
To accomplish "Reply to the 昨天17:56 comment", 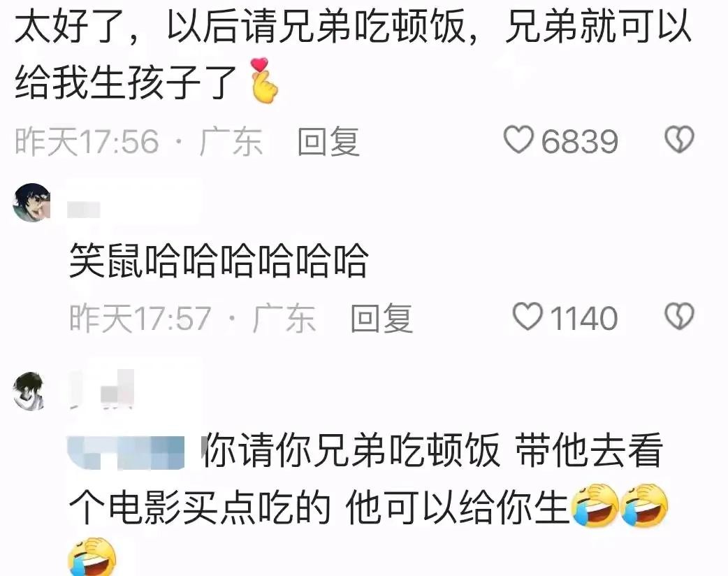I will click(328, 141).
